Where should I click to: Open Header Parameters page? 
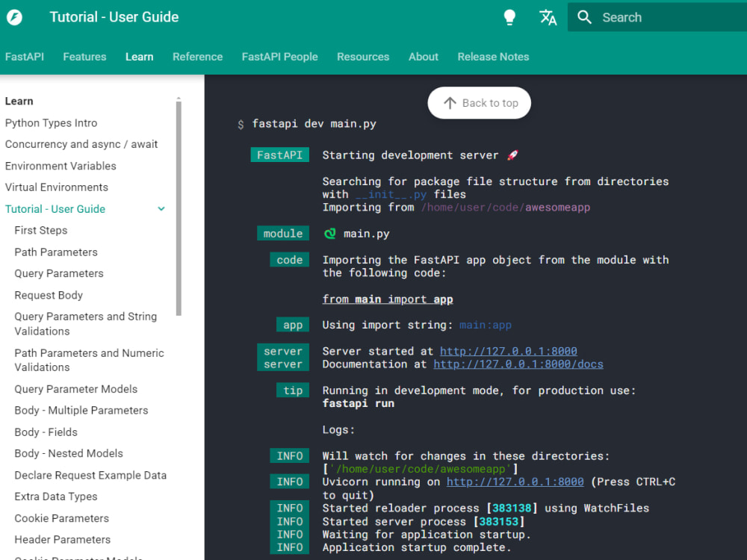[x=63, y=540]
